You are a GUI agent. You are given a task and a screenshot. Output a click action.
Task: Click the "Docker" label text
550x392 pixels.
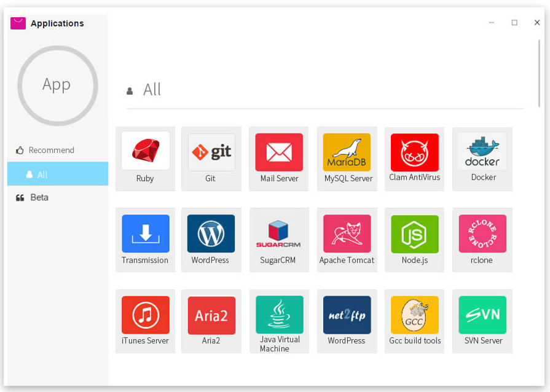point(484,178)
